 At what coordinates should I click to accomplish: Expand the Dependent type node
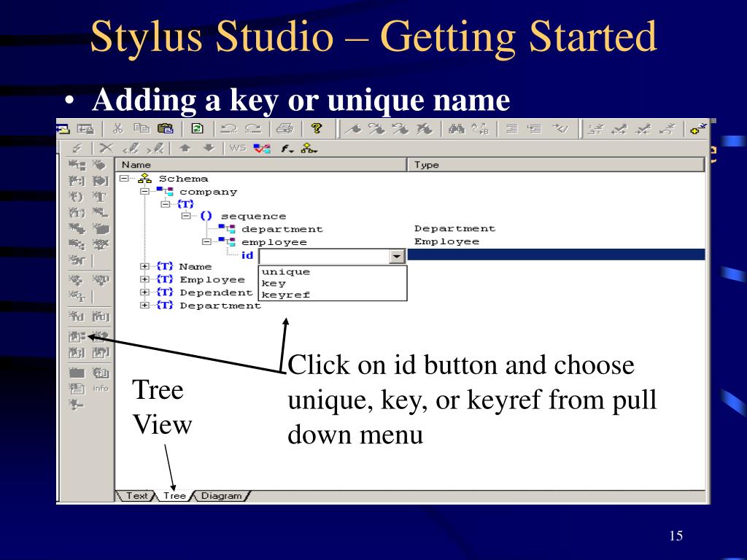[x=145, y=292]
